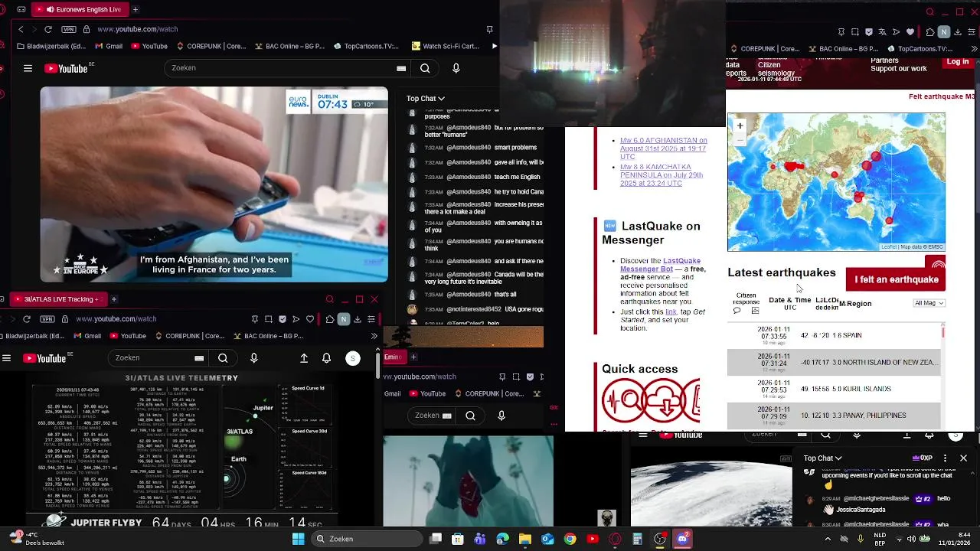Image resolution: width=980 pixels, height=551 pixels.
Task: Open All Mag magnitude filter dropdown
Action: (x=929, y=303)
